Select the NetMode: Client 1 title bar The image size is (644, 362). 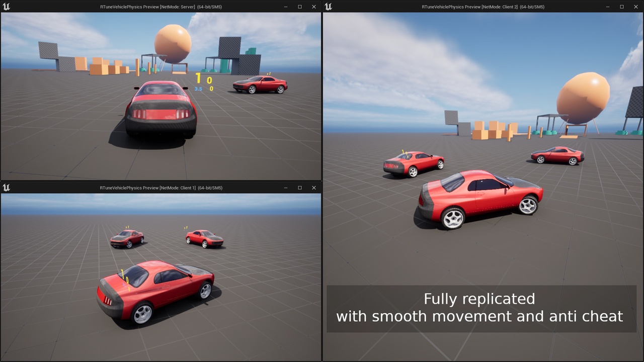coord(161,188)
